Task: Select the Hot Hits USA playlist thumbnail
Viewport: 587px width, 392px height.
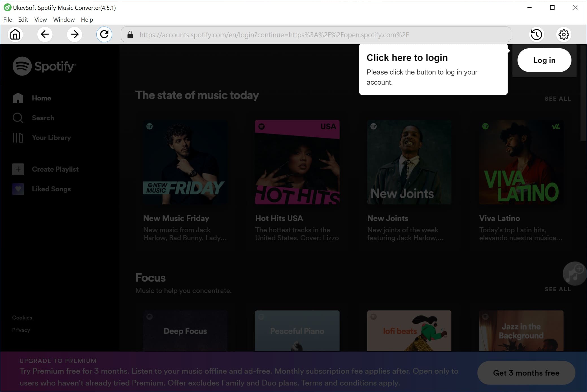Action: pyautogui.click(x=297, y=162)
